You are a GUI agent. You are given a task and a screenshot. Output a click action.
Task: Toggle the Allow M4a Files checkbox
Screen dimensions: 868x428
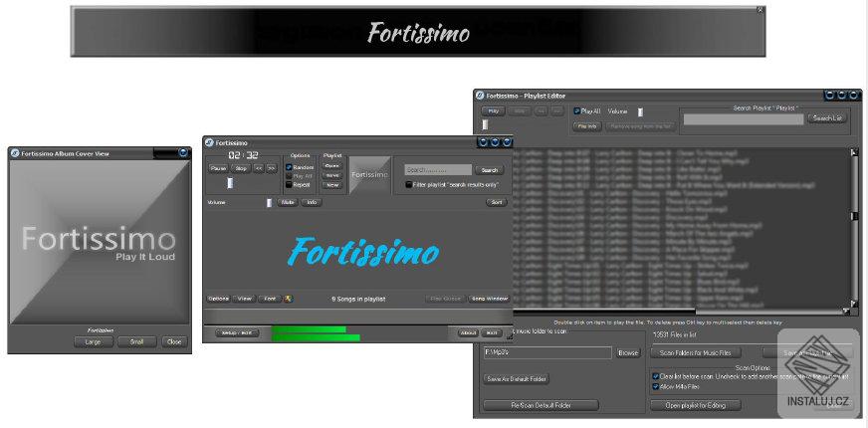655,386
